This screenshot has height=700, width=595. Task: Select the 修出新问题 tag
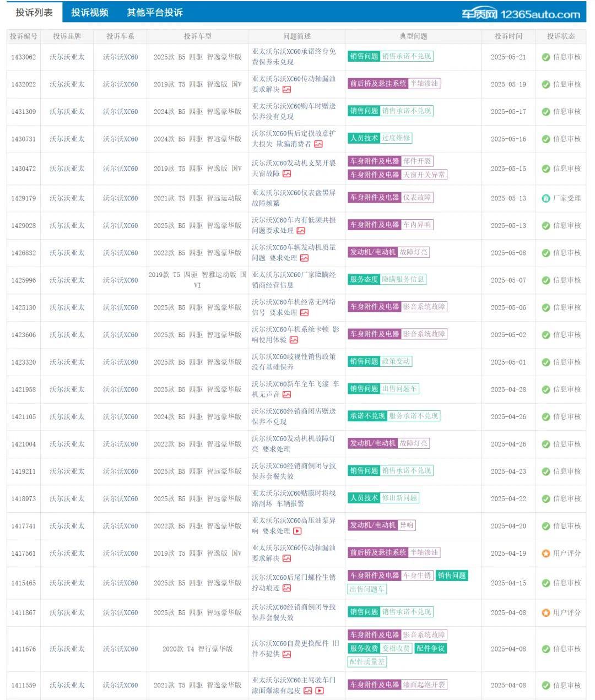click(x=400, y=498)
